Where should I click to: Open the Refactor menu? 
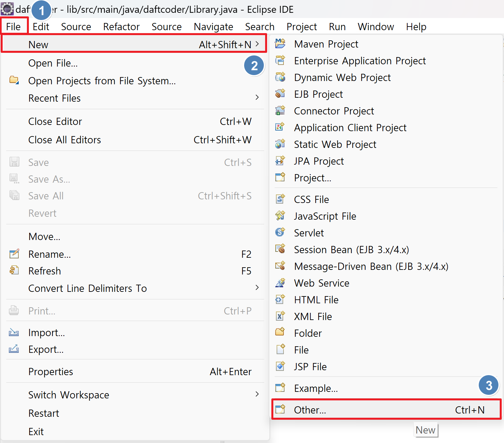click(x=121, y=27)
